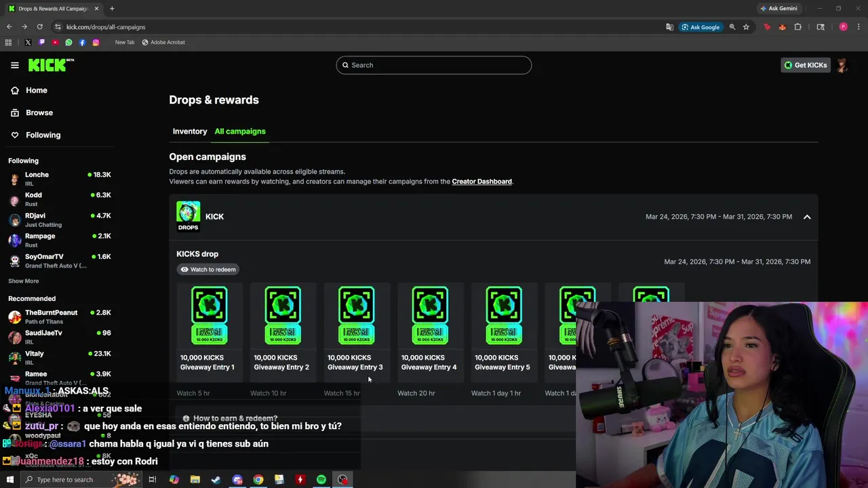Open the Adobe Acrobat bookmark
The image size is (868, 488).
point(163,42)
